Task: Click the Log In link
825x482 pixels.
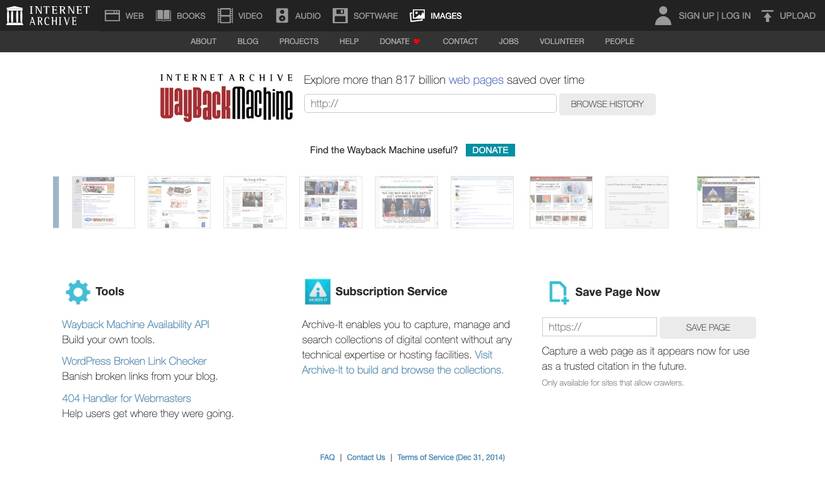Action: point(736,16)
